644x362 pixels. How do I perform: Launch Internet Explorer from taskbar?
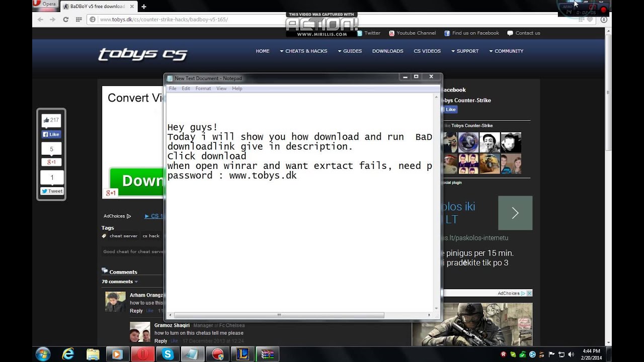pos(68,354)
